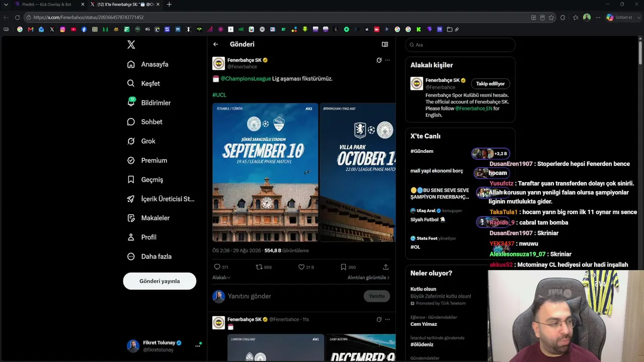
Task: Click the Takip ediliyor button
Action: (x=491, y=83)
